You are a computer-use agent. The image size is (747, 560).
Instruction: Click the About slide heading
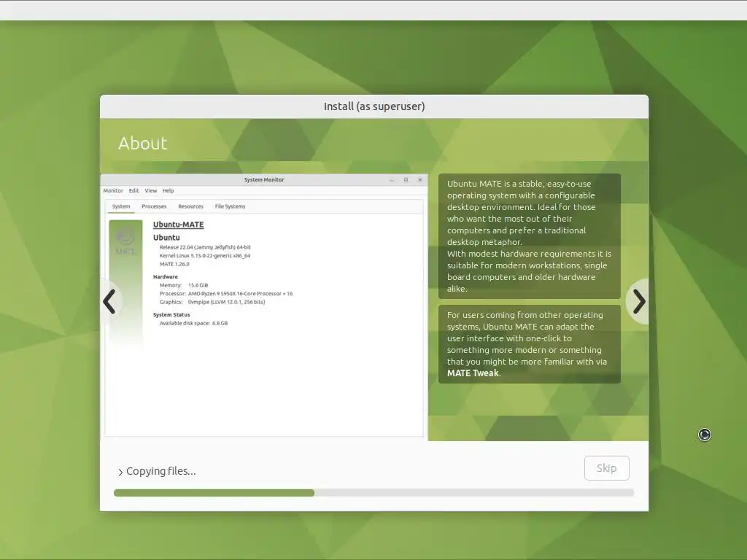pos(142,143)
